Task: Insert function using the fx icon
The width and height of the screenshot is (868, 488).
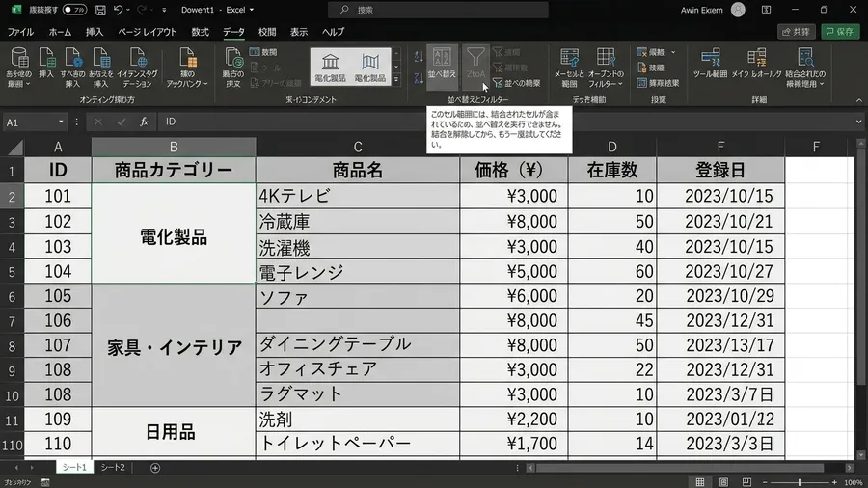Action: (144, 122)
